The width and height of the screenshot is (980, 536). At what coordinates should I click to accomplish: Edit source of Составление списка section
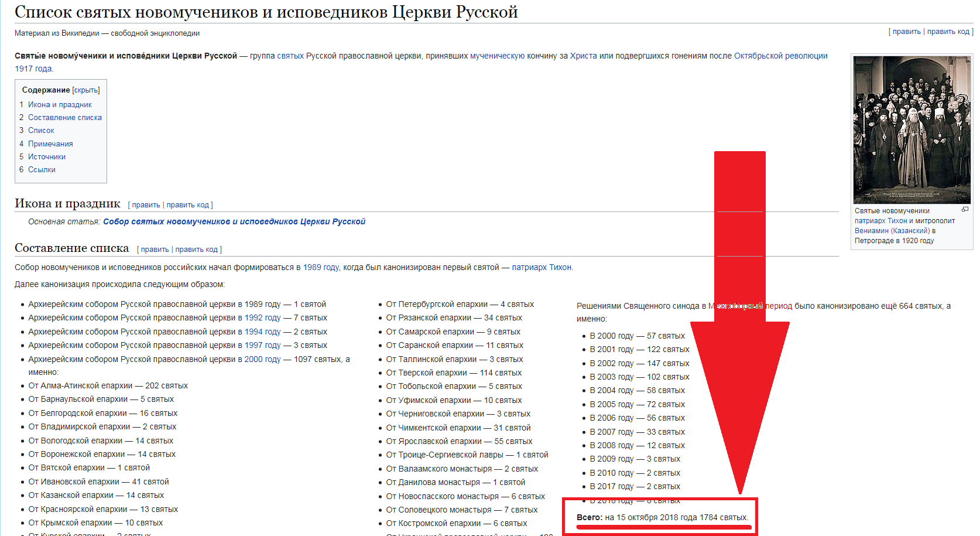196,250
